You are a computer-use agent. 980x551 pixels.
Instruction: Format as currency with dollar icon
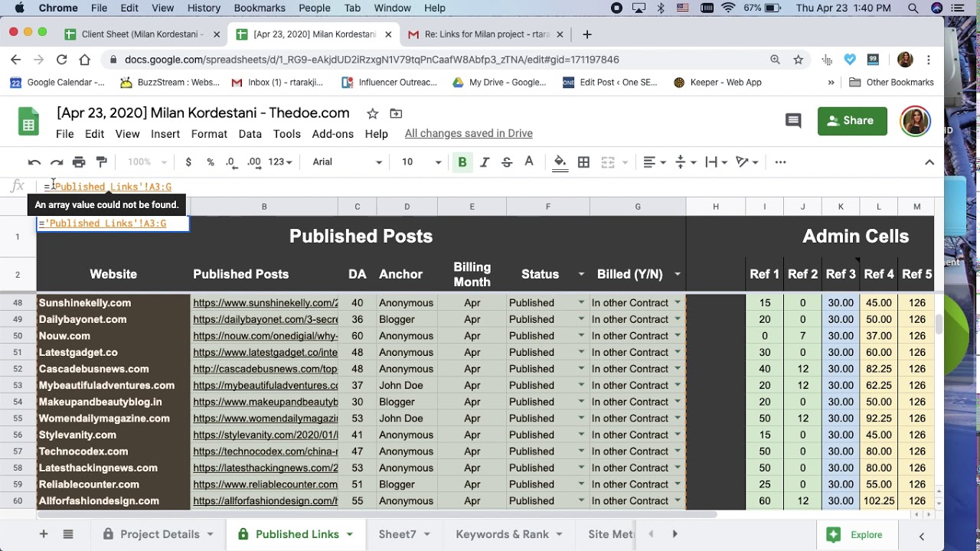point(188,162)
